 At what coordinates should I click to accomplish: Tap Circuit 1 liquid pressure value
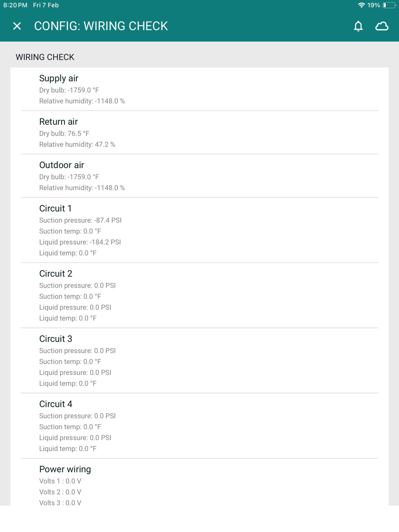pyautogui.click(x=80, y=242)
